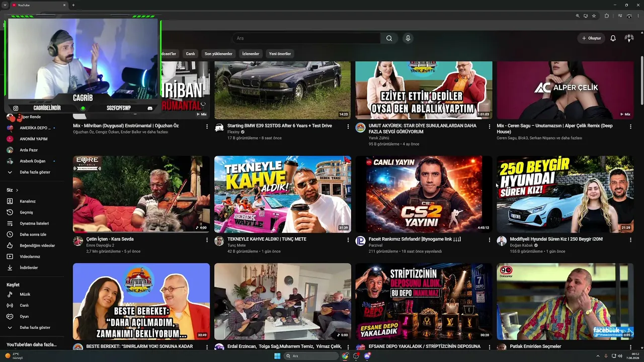
Task: Open YouTube notifications bell
Action: (x=613, y=38)
